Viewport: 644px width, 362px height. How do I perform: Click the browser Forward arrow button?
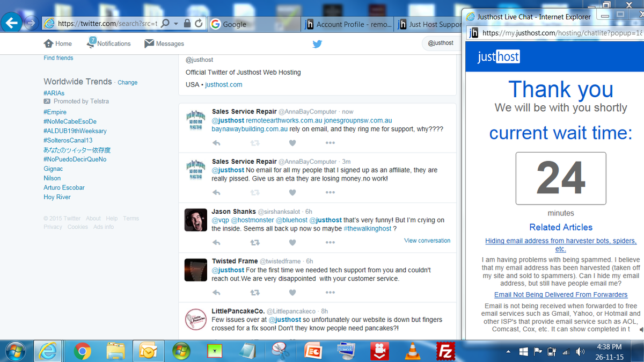[x=31, y=23]
